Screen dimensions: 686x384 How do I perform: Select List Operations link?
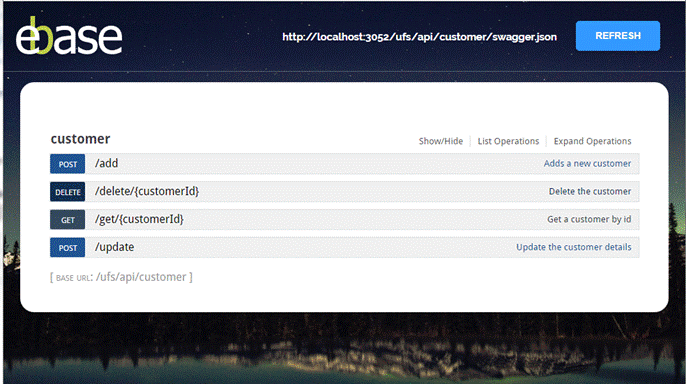[508, 141]
